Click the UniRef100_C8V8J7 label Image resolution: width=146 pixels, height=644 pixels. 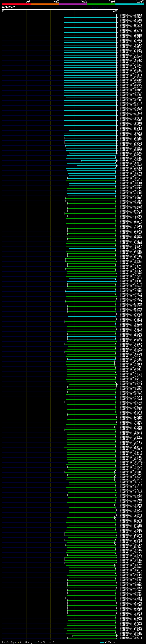(131, 180)
